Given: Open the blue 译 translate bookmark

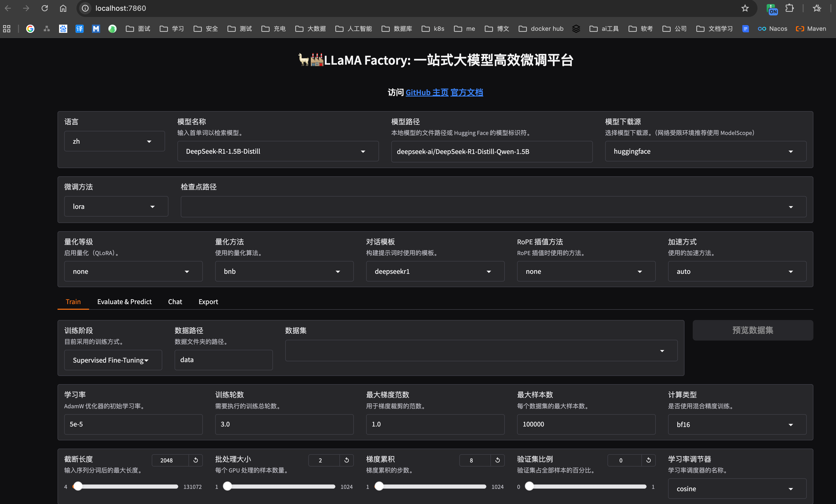Looking at the screenshot, I should (79, 29).
